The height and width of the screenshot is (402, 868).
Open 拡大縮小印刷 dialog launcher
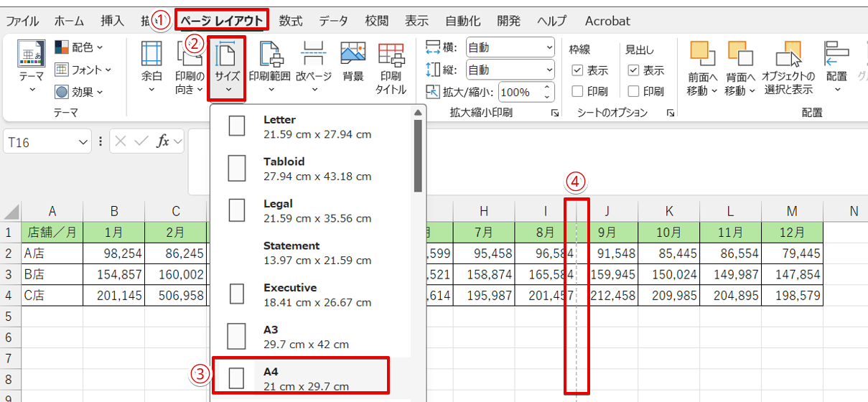[555, 113]
